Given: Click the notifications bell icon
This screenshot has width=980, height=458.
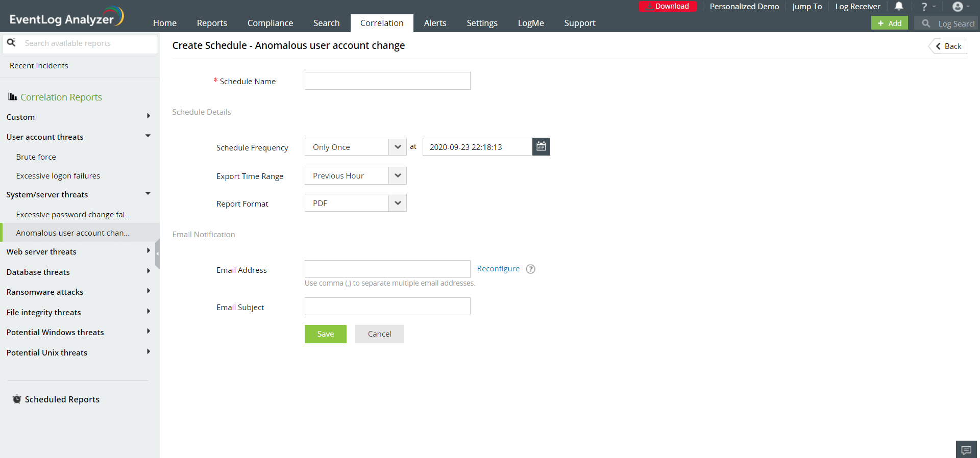Looking at the screenshot, I should coord(899,6).
